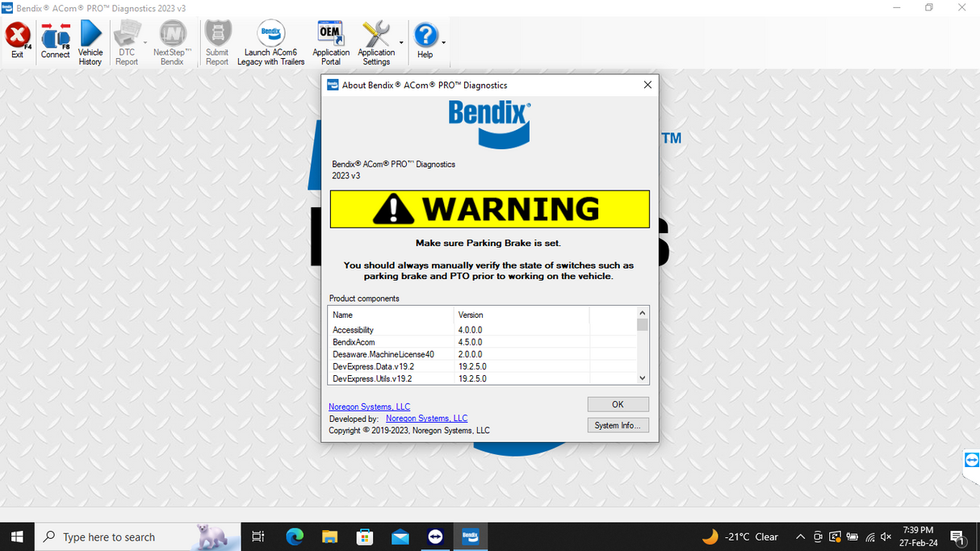
Task: Follow the Noregon Systems, LLC link
Action: pyautogui.click(x=369, y=407)
